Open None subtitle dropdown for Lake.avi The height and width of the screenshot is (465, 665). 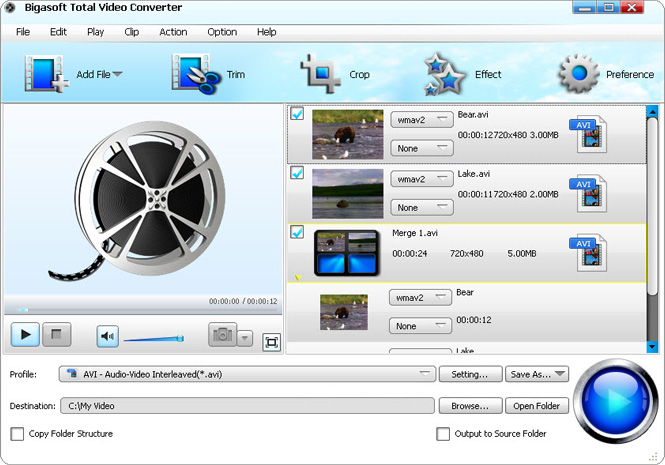[x=422, y=207]
